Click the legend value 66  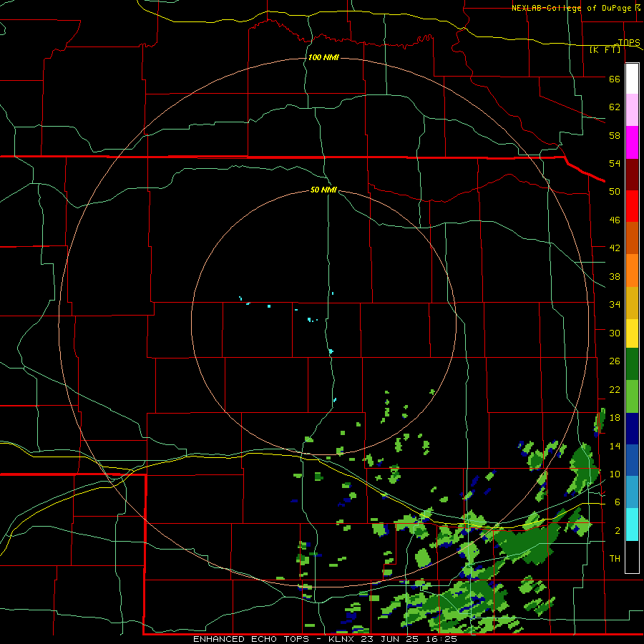point(615,79)
